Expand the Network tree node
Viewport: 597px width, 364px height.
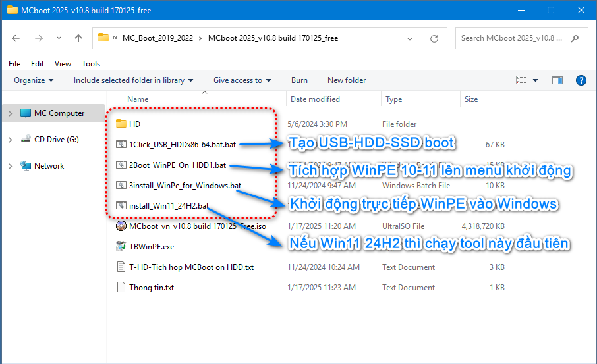click(10, 166)
